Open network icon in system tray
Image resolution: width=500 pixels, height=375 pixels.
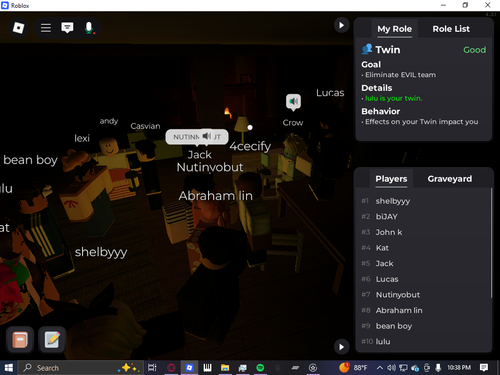(403, 368)
